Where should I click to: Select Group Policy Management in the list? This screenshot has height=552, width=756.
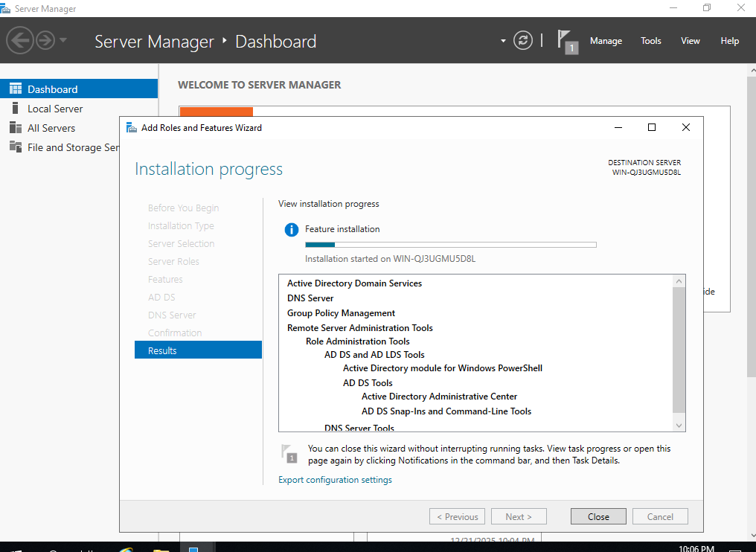pos(341,313)
